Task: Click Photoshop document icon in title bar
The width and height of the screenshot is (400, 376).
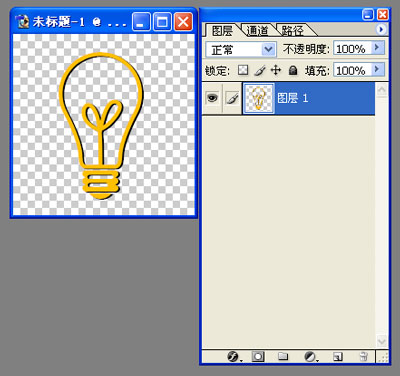Action: (x=23, y=22)
